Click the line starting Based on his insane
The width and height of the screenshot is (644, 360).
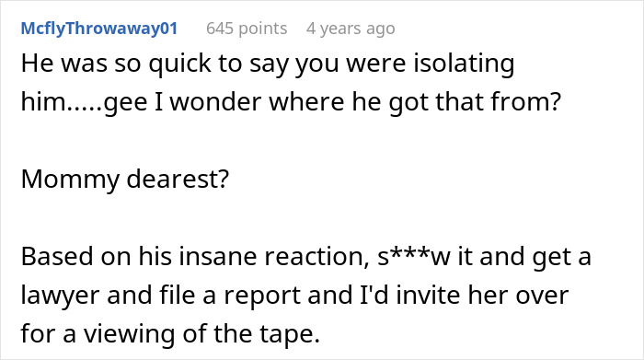point(306,257)
